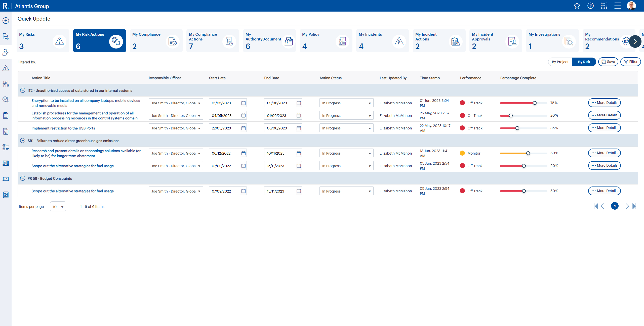The width and height of the screenshot is (644, 326).
Task: Open the warning triangle sidebar icon
Action: pos(6,68)
